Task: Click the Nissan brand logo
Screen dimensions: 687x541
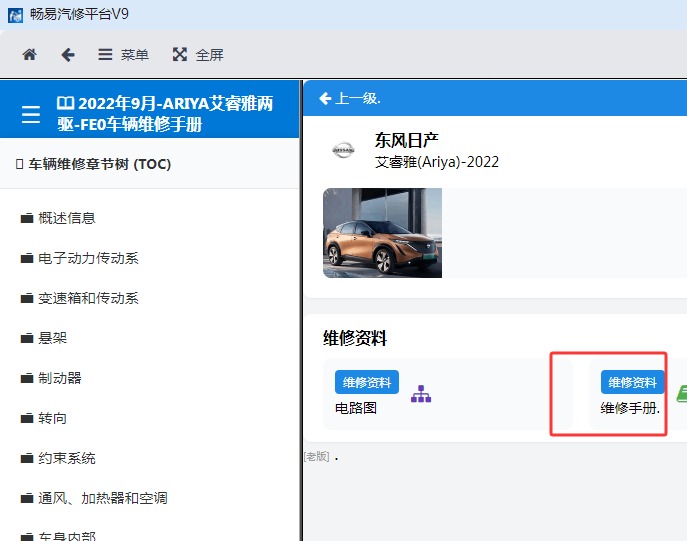Action: [x=343, y=150]
